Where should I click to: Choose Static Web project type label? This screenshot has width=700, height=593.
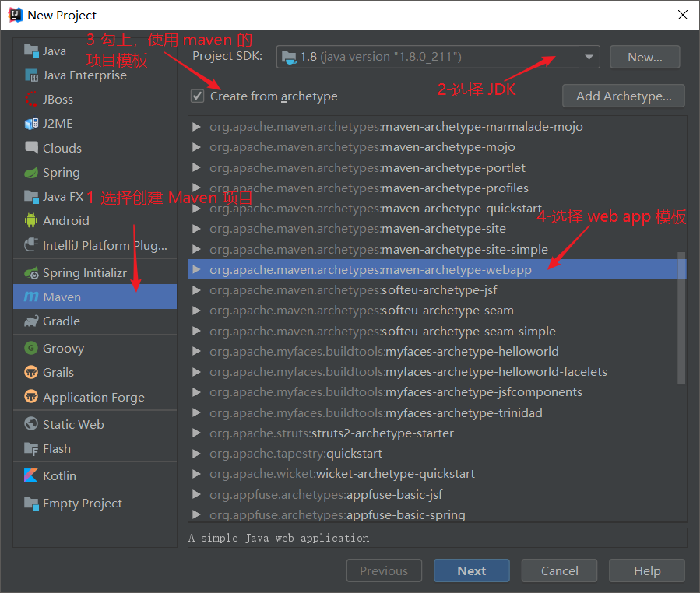point(73,424)
